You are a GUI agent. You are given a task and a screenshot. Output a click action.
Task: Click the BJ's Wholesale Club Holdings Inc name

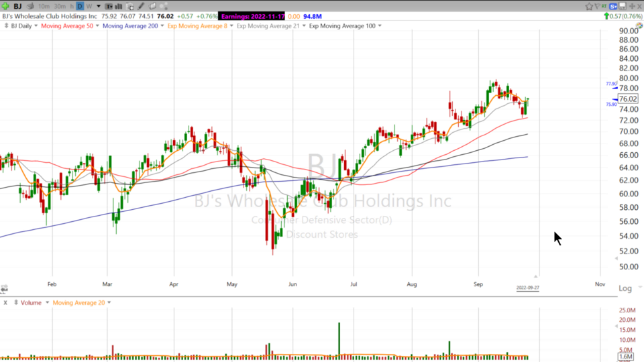tap(50, 16)
